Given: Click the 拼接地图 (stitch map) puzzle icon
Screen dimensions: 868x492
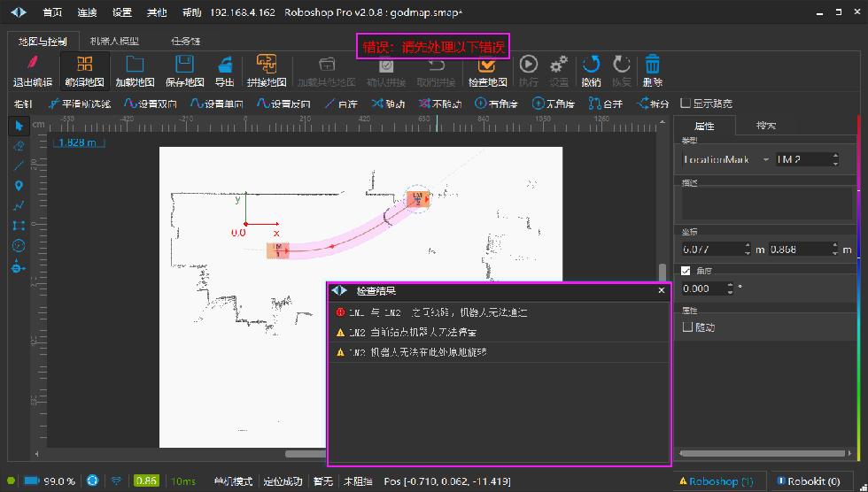Looking at the screenshot, I should (x=267, y=64).
